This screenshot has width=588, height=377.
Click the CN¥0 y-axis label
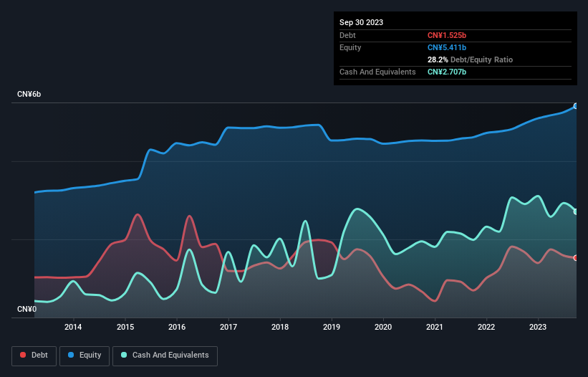click(26, 310)
